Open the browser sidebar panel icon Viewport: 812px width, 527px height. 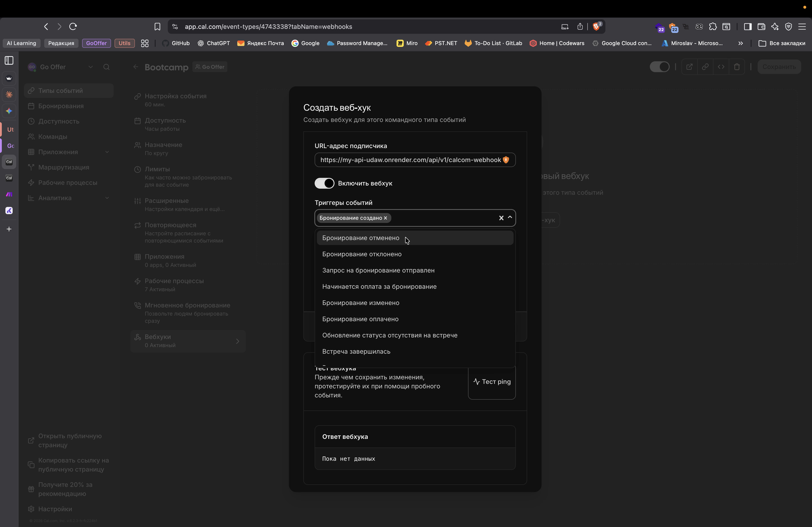(747, 27)
